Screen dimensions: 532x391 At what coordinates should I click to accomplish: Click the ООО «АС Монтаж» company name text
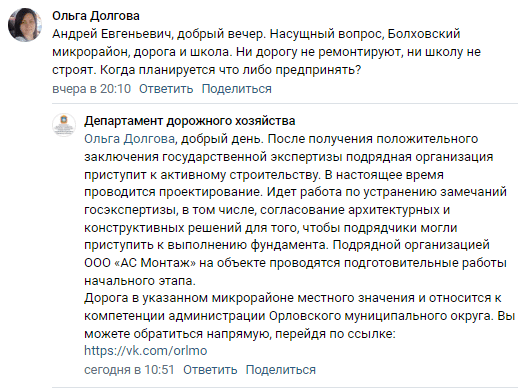140,263
